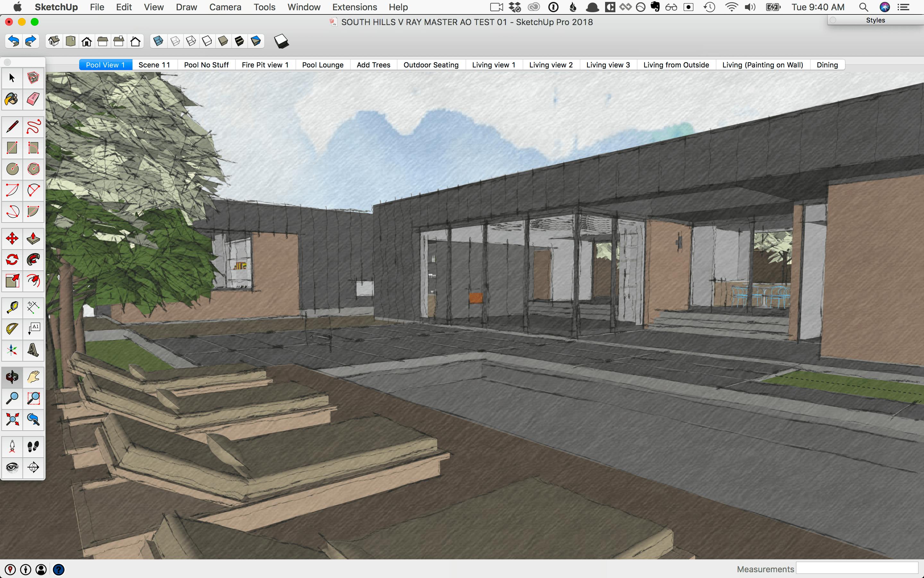
Task: Activate the Protractor tool
Action: click(12, 329)
